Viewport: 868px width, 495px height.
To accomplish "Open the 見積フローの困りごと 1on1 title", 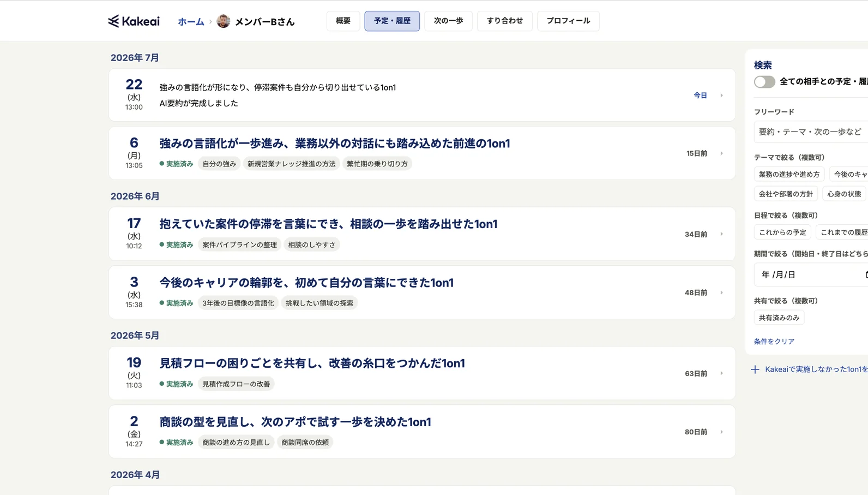I will pyautogui.click(x=312, y=363).
